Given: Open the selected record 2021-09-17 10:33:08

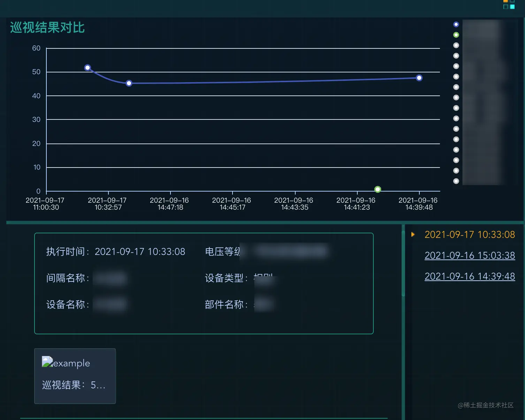Looking at the screenshot, I should click(x=470, y=235).
